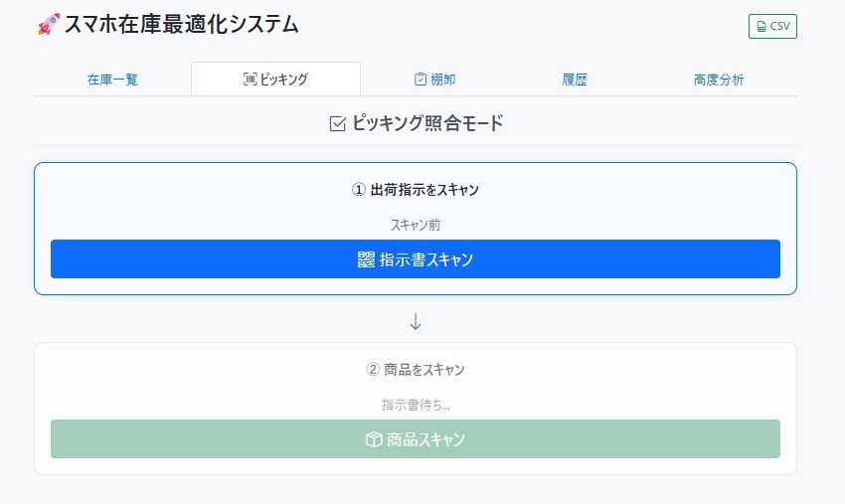Screen dimensions: 845x504
Task: Click the ピッキング照合モード heading
Action: pos(427,123)
